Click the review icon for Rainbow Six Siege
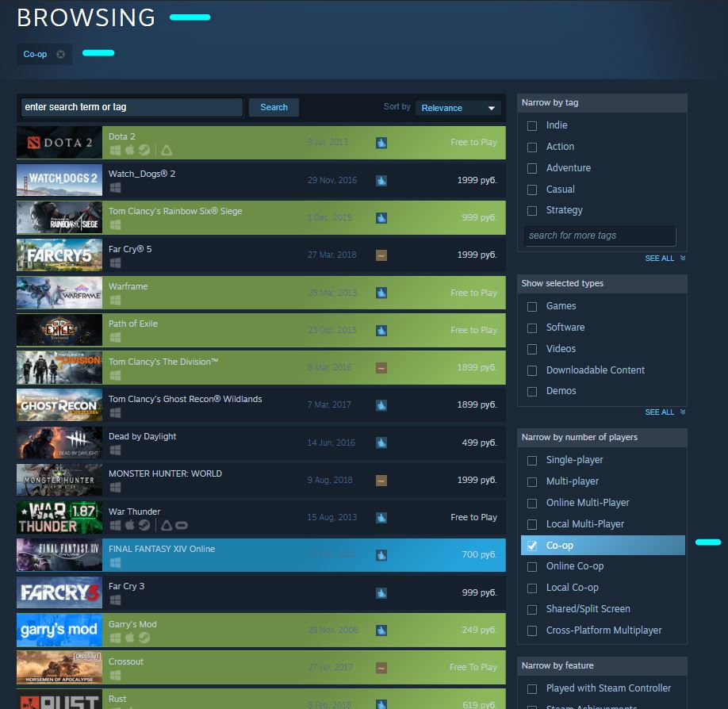The image size is (728, 709). (381, 218)
